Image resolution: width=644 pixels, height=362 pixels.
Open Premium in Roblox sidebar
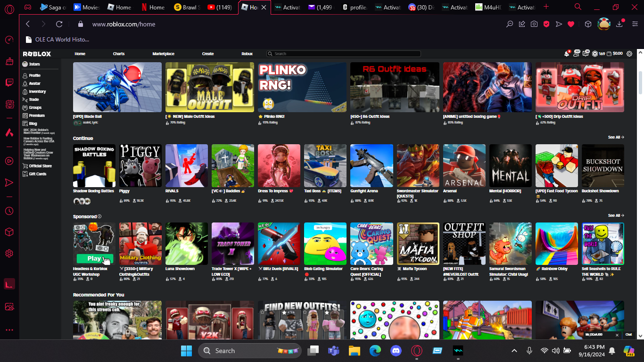(x=33, y=115)
